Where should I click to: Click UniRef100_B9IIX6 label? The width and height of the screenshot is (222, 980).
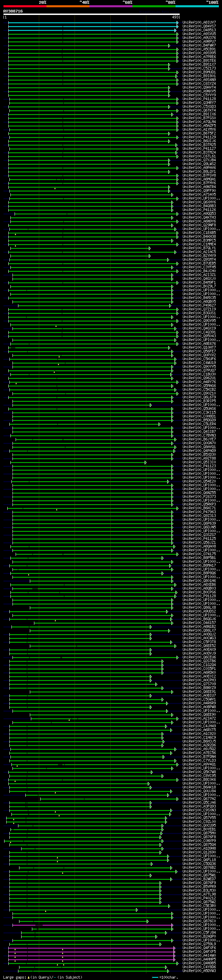tap(199, 114)
